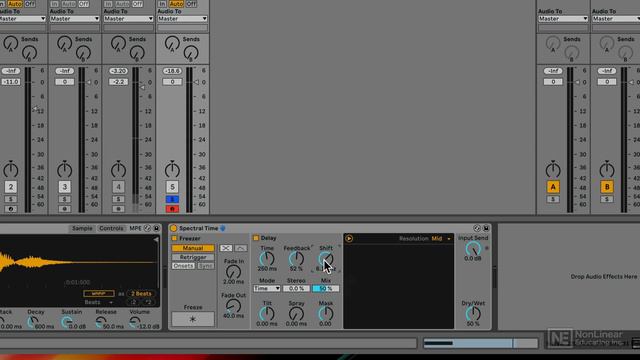The image size is (640, 360).
Task: Click the Sustain 0.0 dB knob
Action: [66, 322]
